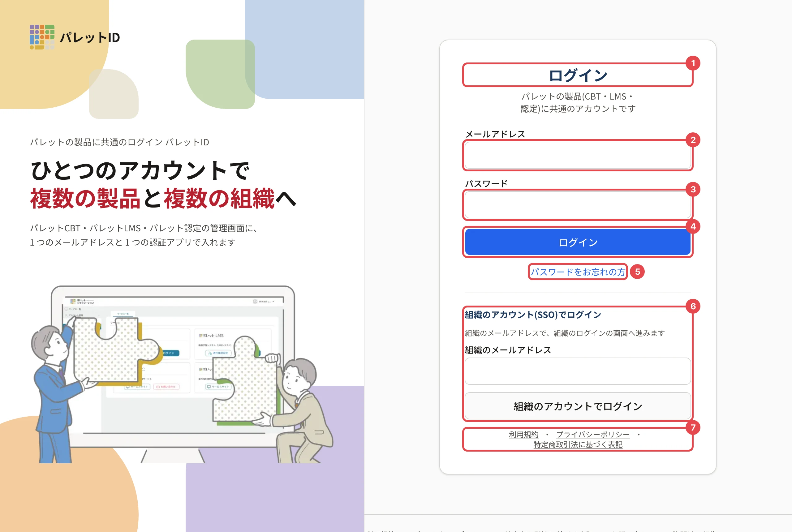Click the monitor and puzzle illustration
The image size is (792, 532).
[x=182, y=374]
